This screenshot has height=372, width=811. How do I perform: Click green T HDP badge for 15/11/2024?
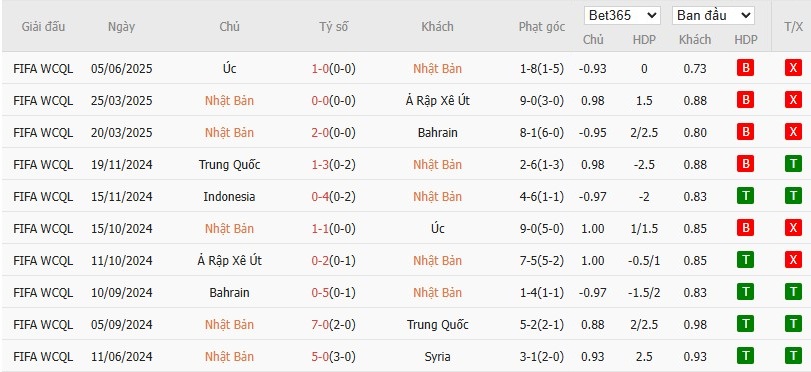tap(745, 197)
